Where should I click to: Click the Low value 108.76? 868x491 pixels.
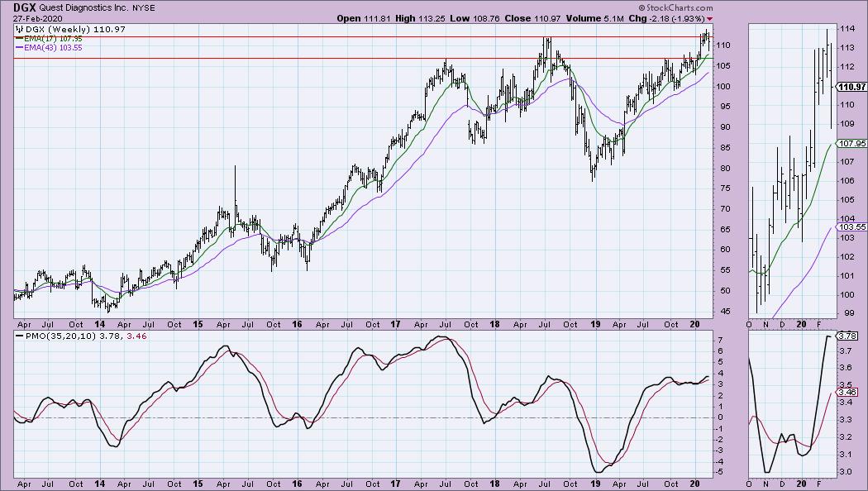click(x=487, y=18)
